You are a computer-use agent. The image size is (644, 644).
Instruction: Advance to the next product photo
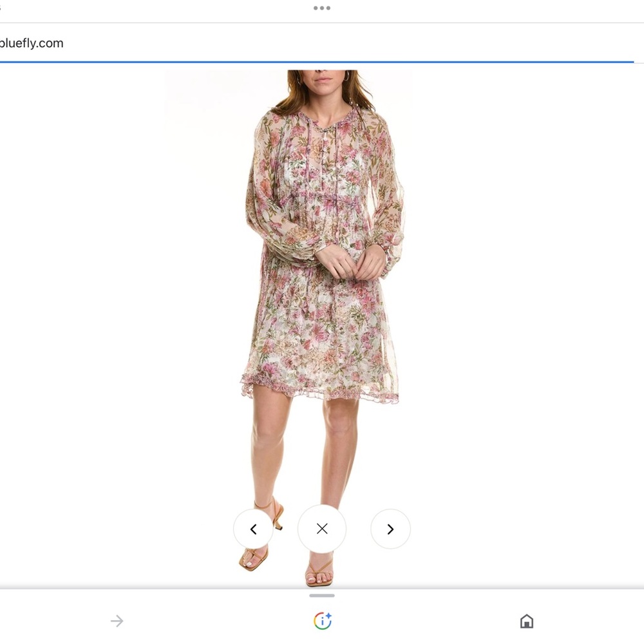coord(391,529)
